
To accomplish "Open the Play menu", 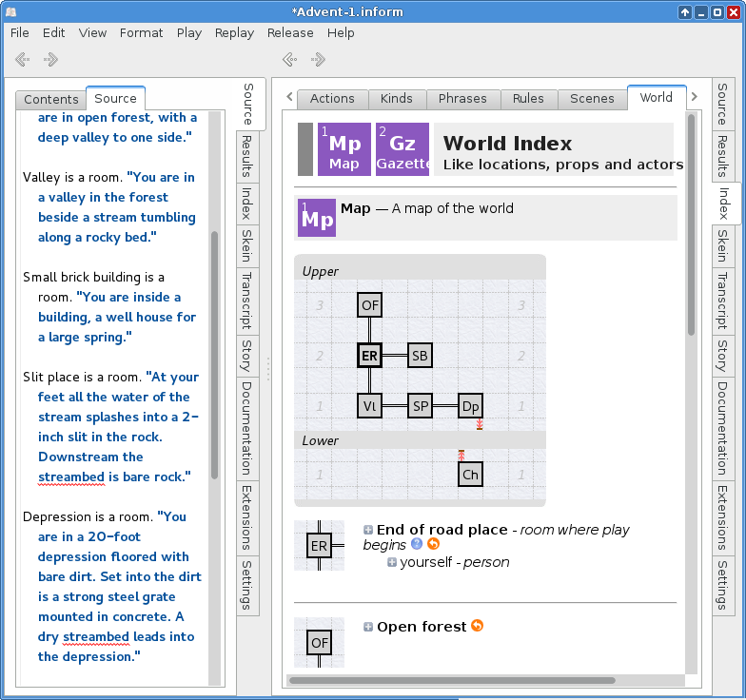I will [x=188, y=32].
